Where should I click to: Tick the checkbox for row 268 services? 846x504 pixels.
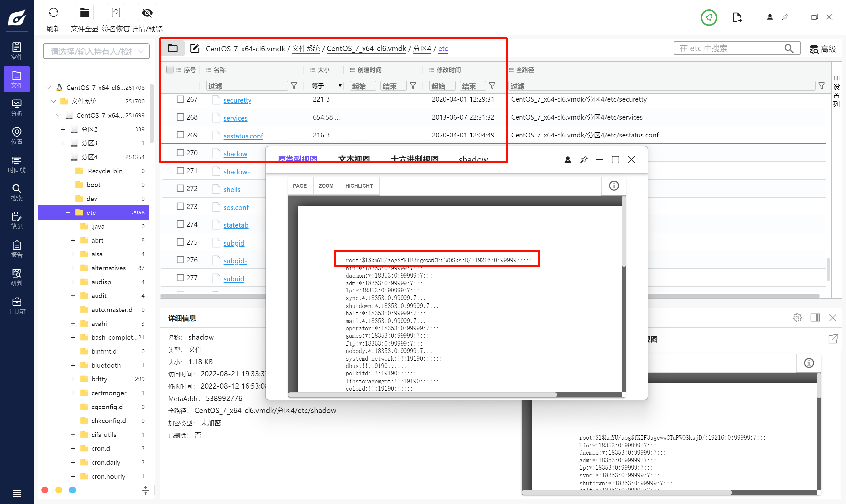pyautogui.click(x=181, y=117)
